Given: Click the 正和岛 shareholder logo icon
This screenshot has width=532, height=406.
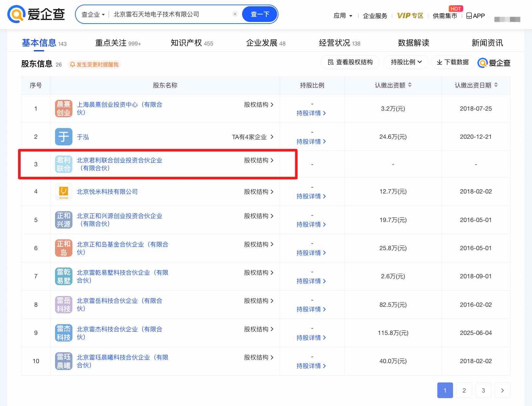Looking at the screenshot, I should click(64, 248).
